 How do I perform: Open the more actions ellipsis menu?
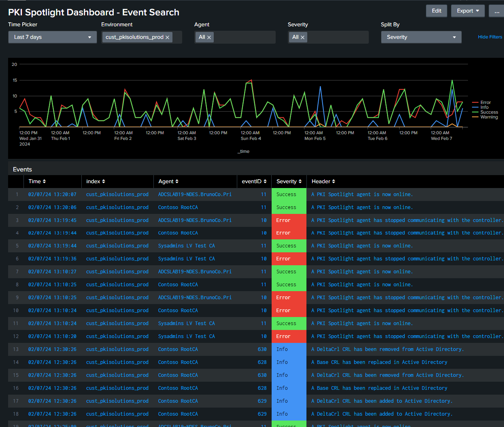[497, 11]
